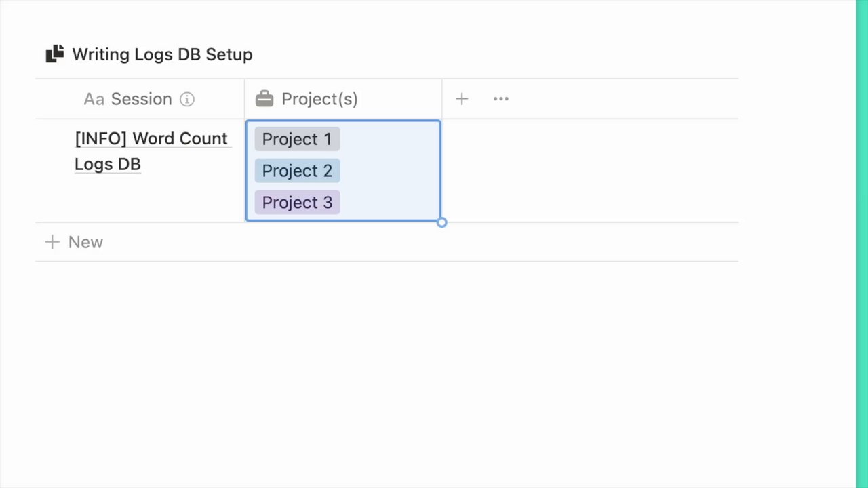Click the empty cell right of Project(s) column
The image size is (868, 488).
point(589,171)
